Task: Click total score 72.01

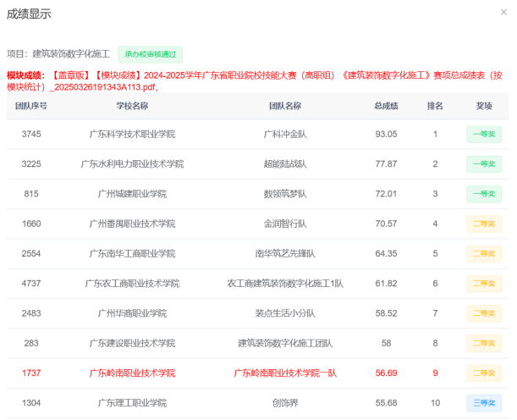Action: (386, 194)
